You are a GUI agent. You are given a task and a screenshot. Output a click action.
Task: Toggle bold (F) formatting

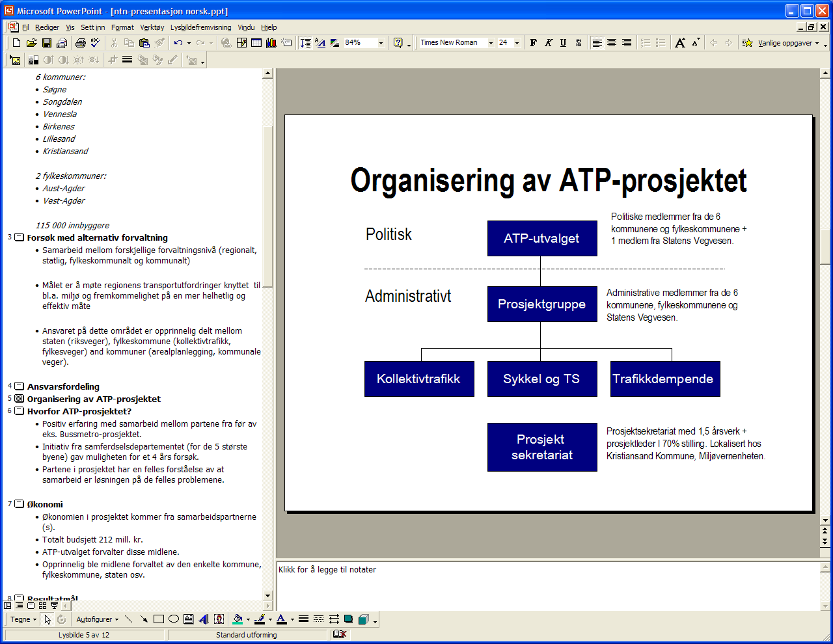click(534, 43)
